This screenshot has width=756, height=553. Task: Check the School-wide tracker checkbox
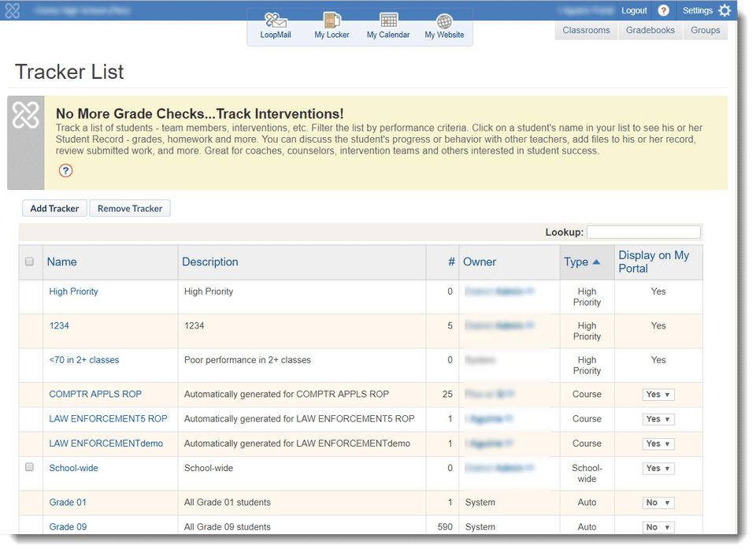29,467
